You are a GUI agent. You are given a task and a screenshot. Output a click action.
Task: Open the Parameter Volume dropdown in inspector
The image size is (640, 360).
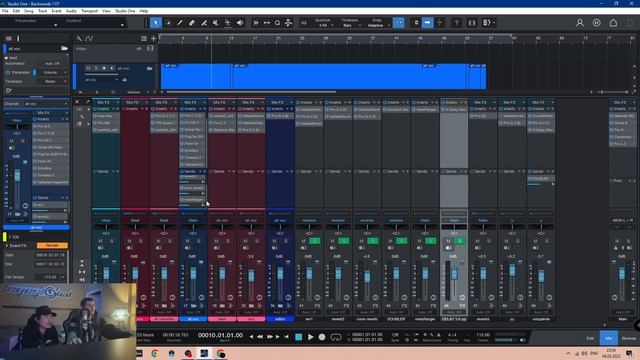(53, 72)
